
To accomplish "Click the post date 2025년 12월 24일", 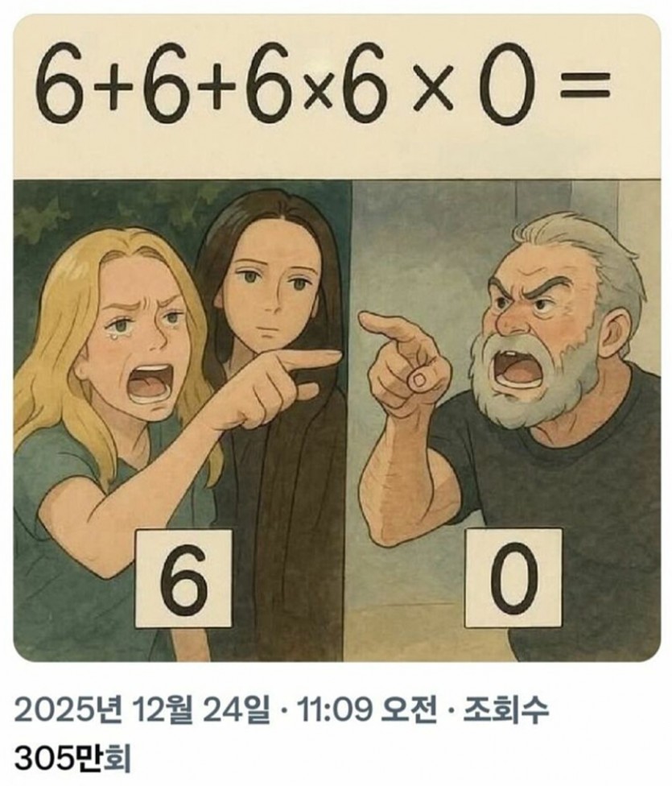I will click(x=142, y=709).
